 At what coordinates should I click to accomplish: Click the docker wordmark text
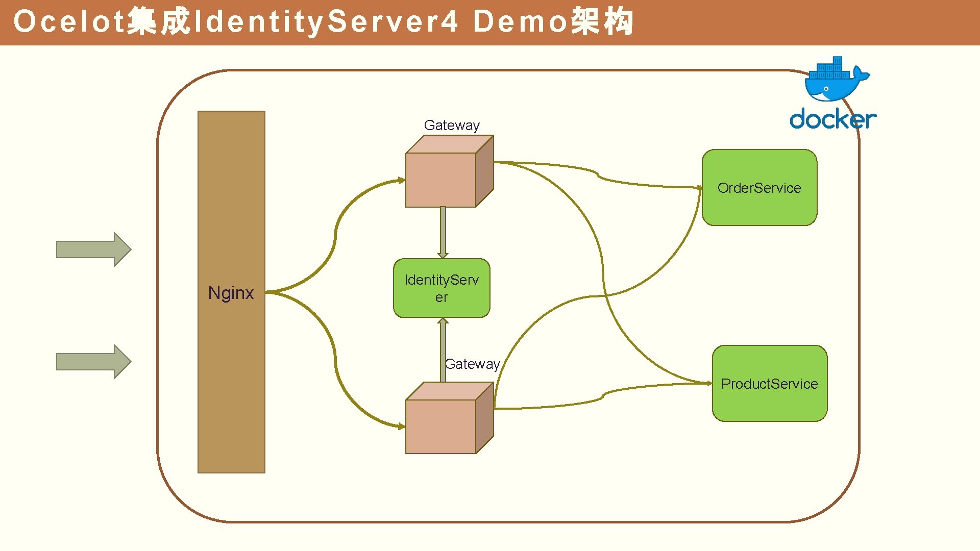point(832,119)
